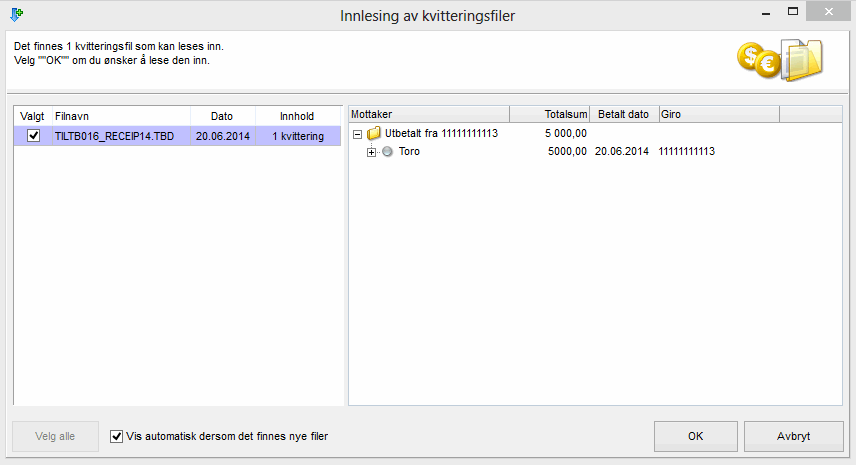Image resolution: width=856 pixels, height=465 pixels.
Task: Collapse the Utbetalt fra 11111111113 node
Action: click(358, 134)
